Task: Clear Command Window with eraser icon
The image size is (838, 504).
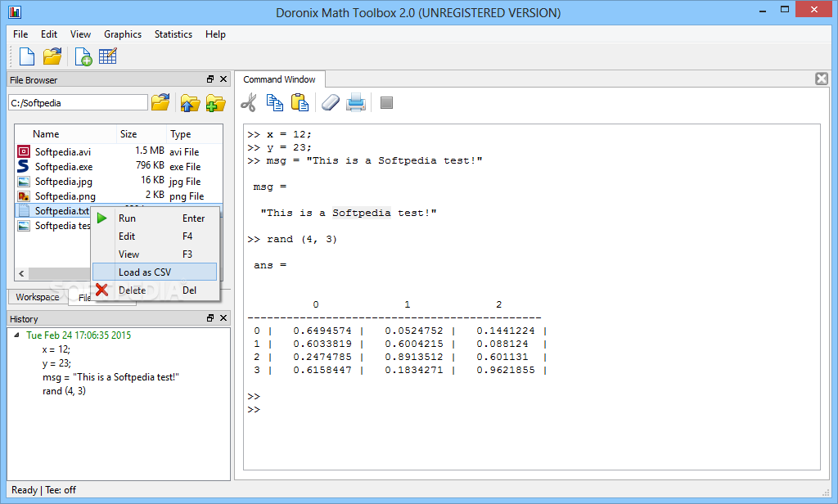Action: pyautogui.click(x=331, y=102)
